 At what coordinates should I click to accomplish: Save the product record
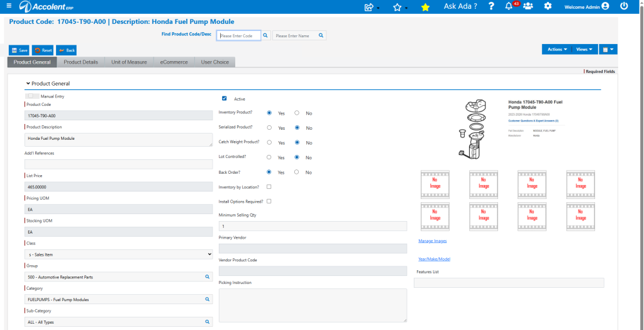[x=19, y=50]
